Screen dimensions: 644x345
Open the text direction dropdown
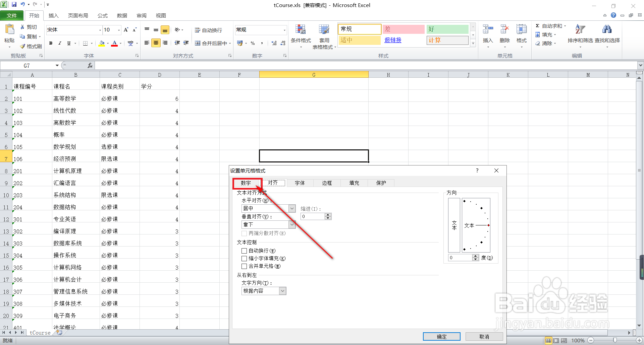coord(283,291)
